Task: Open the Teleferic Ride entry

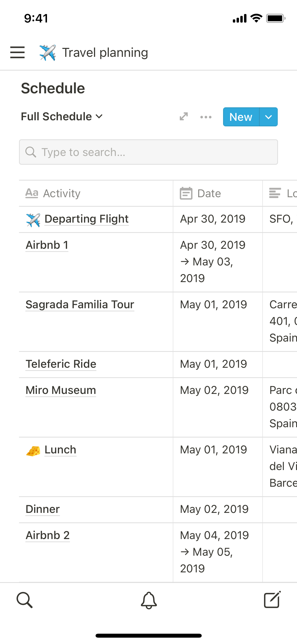Action: coord(61,364)
